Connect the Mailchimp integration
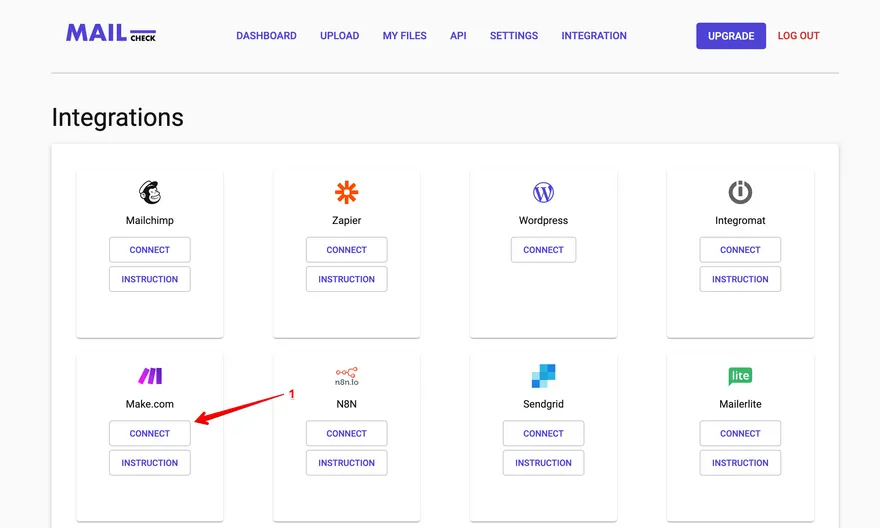This screenshot has width=880, height=528. 150,250
